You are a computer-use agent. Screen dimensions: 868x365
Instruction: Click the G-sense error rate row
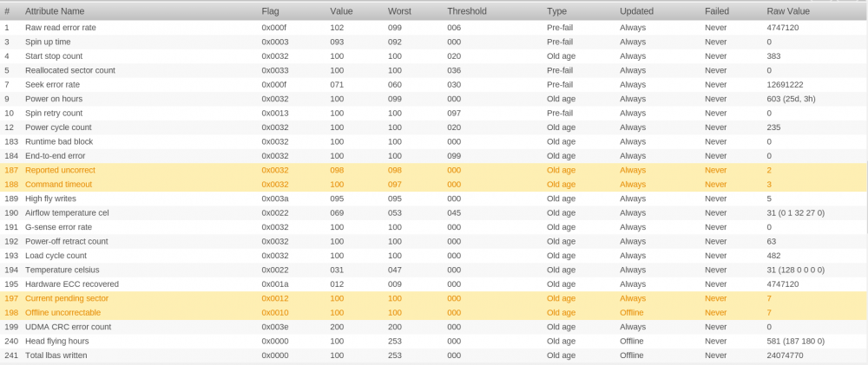[434, 227]
